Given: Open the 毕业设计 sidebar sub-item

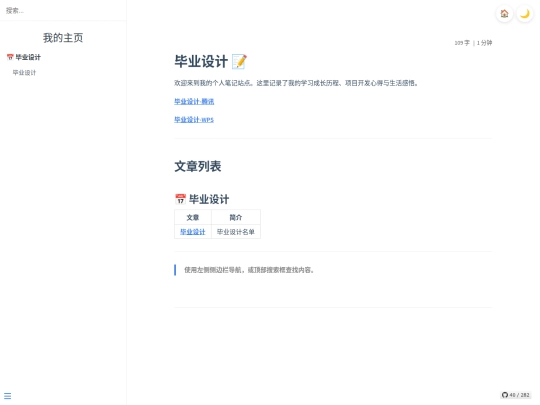Looking at the screenshot, I should point(24,73).
